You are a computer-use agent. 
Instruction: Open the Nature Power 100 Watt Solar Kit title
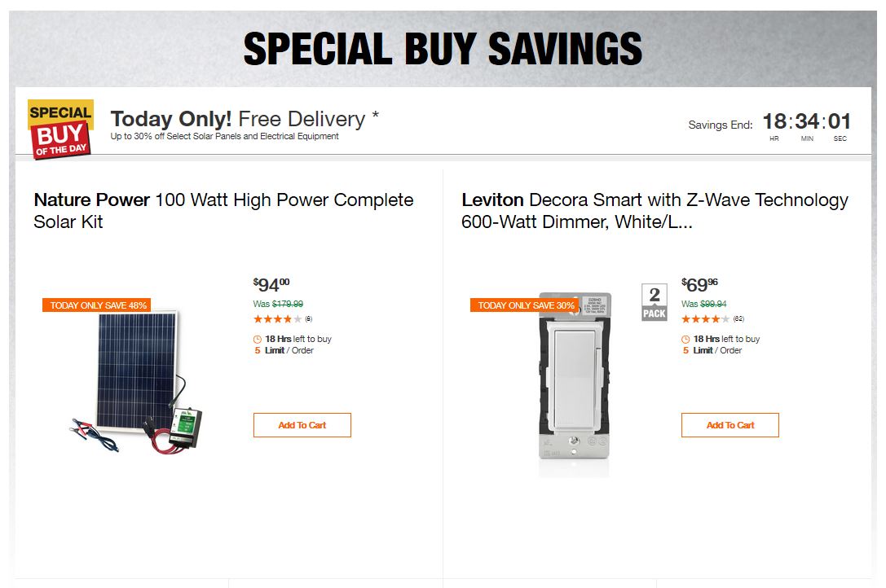tap(223, 210)
